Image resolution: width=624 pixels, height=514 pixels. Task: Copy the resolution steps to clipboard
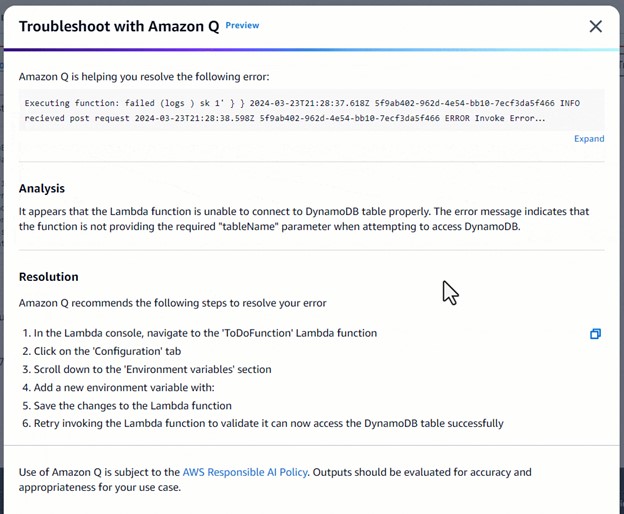pyautogui.click(x=595, y=334)
